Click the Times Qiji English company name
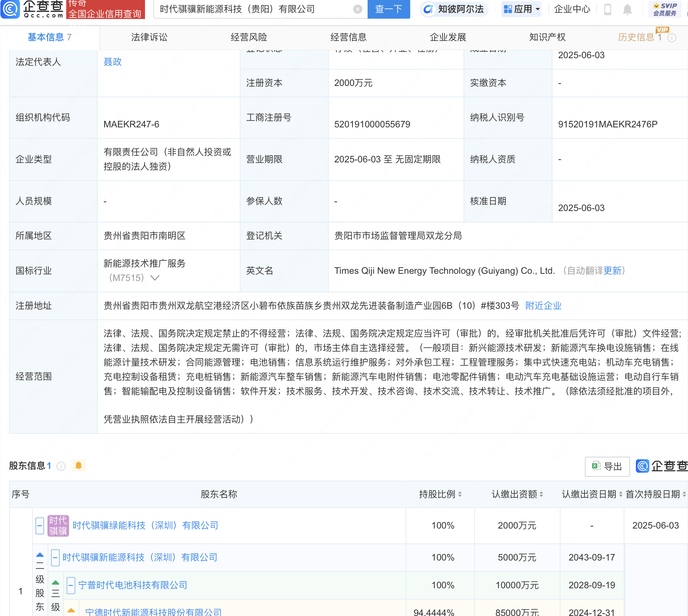This screenshot has width=688, height=616. coord(444,271)
